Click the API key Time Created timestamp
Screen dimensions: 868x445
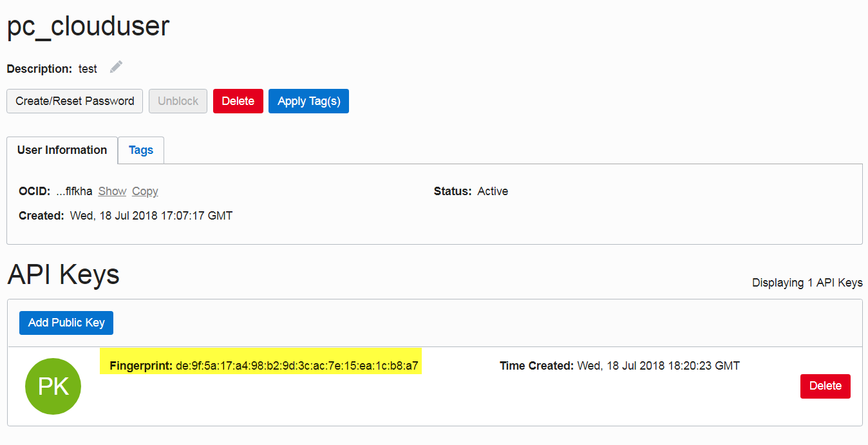[x=658, y=366]
